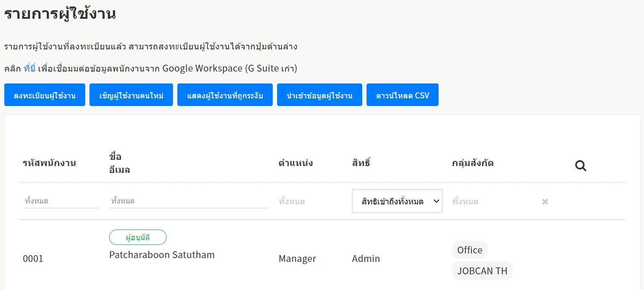The image size is (644, 290).
Task: Select the JOBCAN TH group tag
Action: [482, 271]
